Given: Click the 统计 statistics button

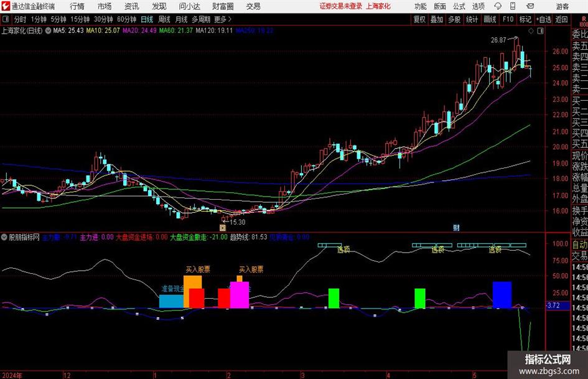Looking at the screenshot, I should click(472, 19).
